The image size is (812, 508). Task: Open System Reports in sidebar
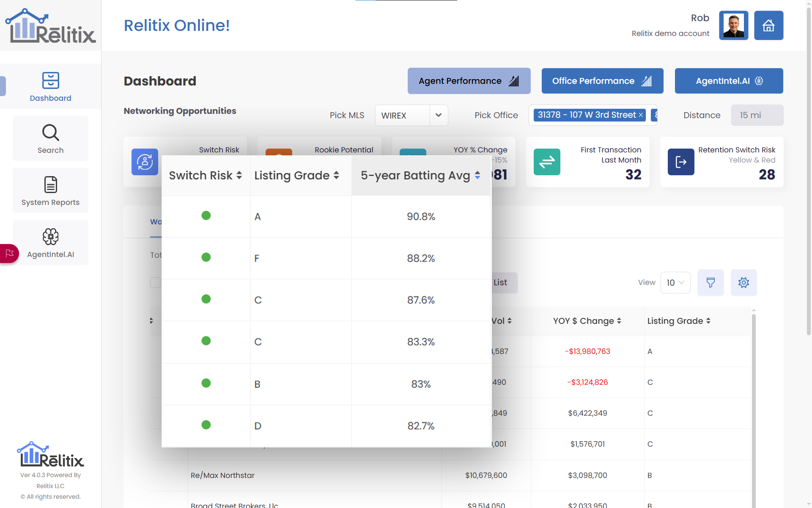pos(50,190)
